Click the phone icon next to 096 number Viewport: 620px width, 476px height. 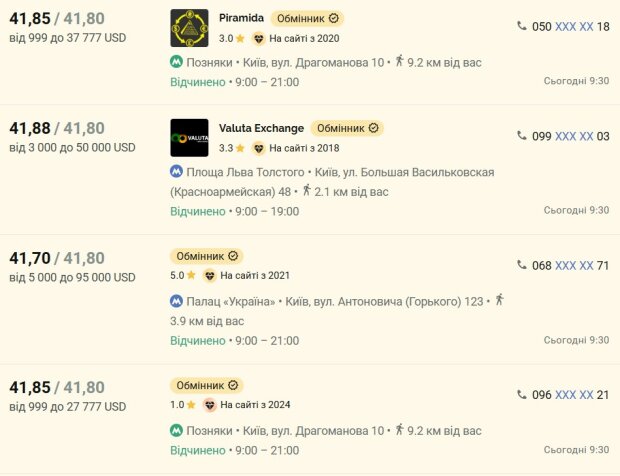[x=522, y=394]
